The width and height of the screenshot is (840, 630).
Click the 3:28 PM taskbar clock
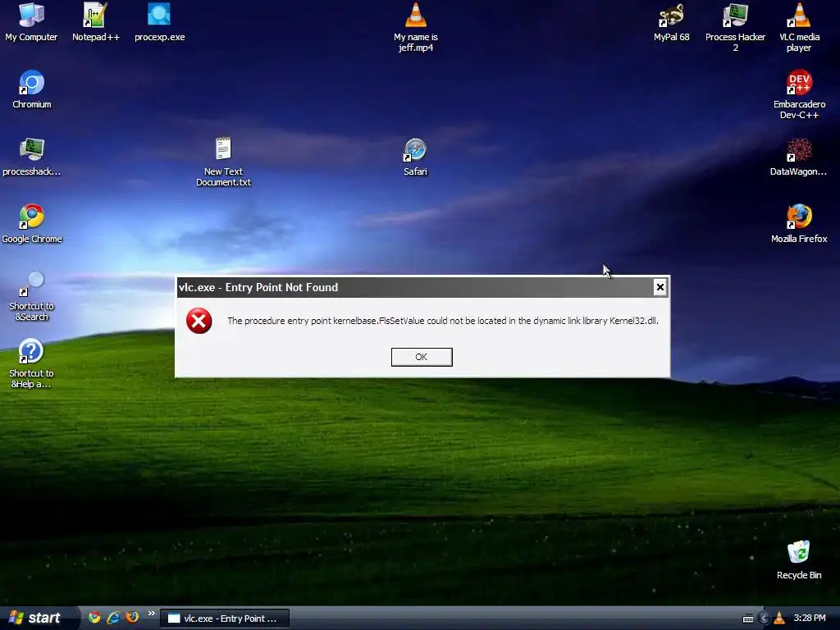810,619
